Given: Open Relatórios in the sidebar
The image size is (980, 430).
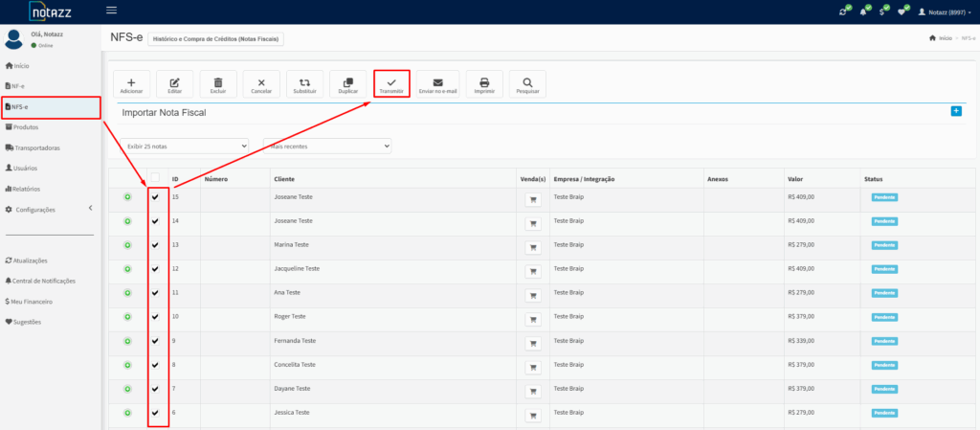Looking at the screenshot, I should (23, 189).
